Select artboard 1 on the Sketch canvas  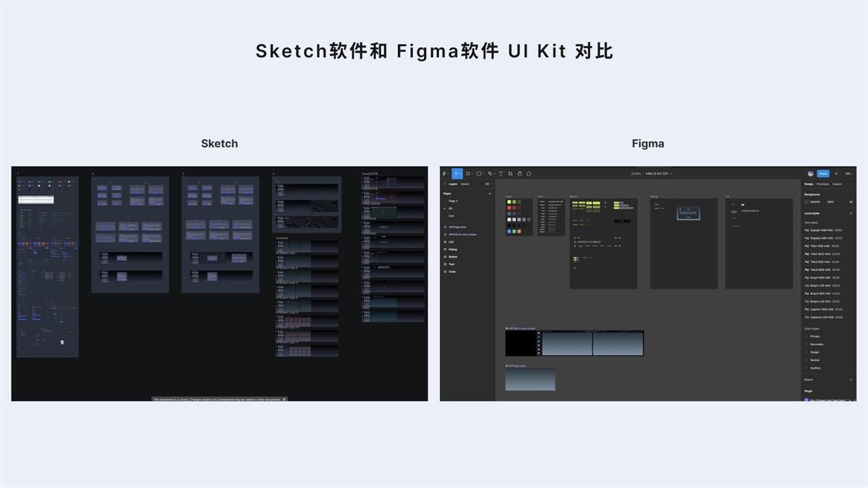[x=48, y=267]
